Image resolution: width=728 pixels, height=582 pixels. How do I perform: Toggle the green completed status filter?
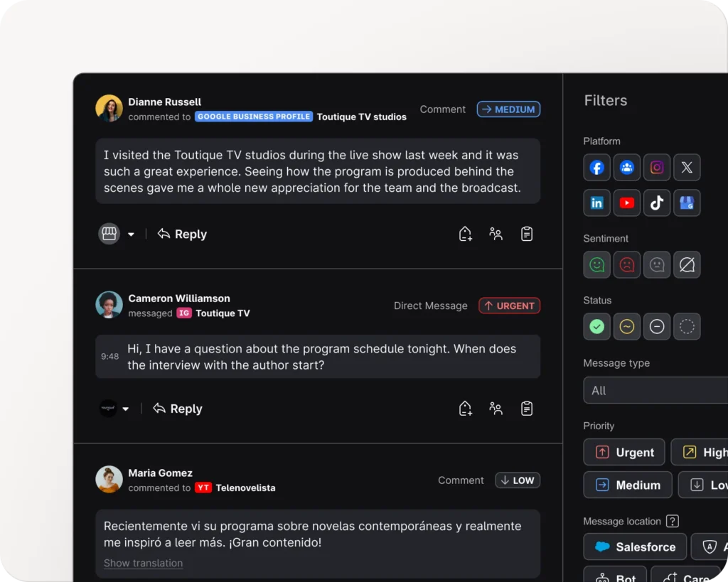coord(597,327)
